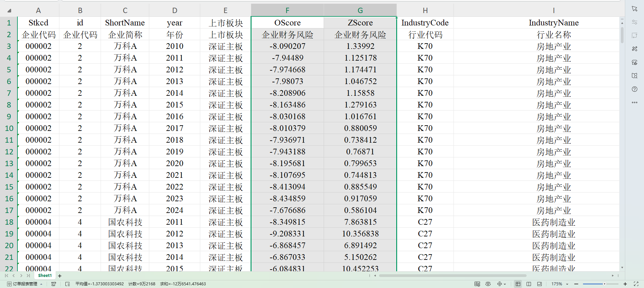This screenshot has width=644, height=288.
Task: Switch to normal view mode
Action: click(518, 284)
